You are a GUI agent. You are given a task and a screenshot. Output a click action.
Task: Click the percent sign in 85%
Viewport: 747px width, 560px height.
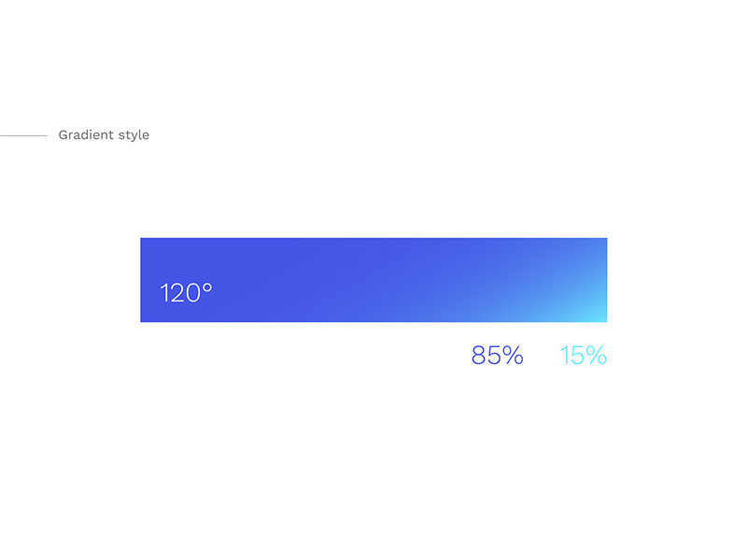click(x=512, y=356)
